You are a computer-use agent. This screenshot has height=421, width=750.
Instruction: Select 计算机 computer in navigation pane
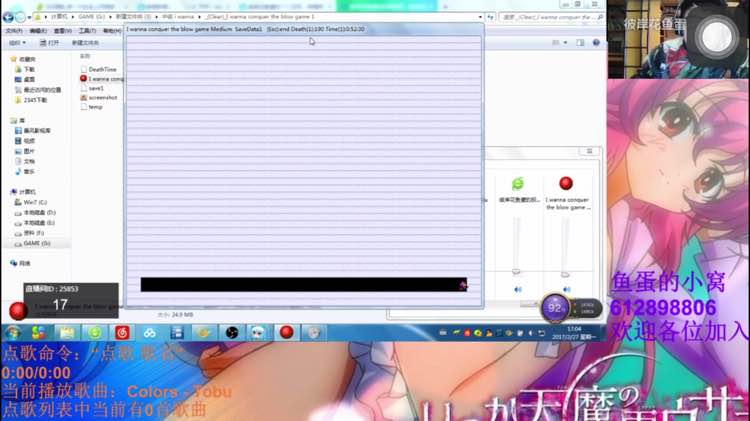click(23, 192)
